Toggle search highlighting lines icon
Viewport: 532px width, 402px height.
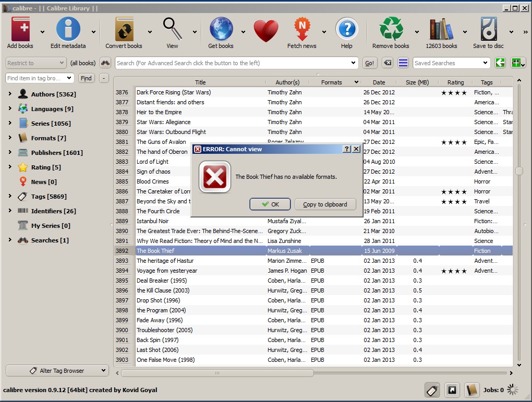coord(403,63)
